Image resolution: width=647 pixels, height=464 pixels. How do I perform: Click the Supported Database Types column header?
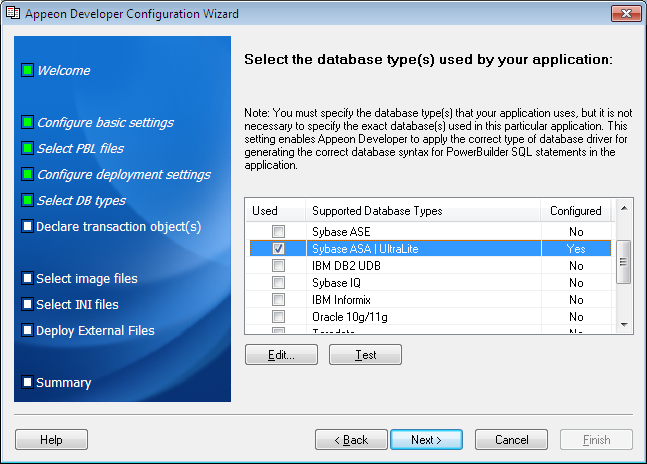tap(423, 211)
